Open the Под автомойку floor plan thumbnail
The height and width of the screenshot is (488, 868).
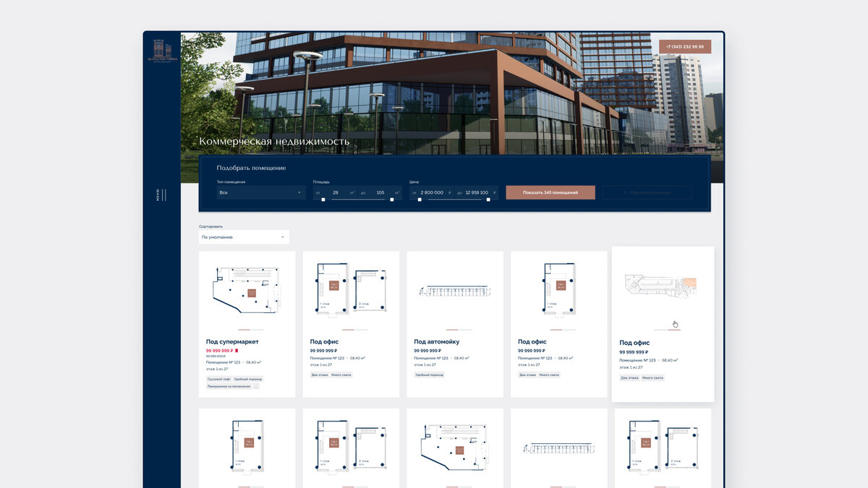tap(455, 291)
